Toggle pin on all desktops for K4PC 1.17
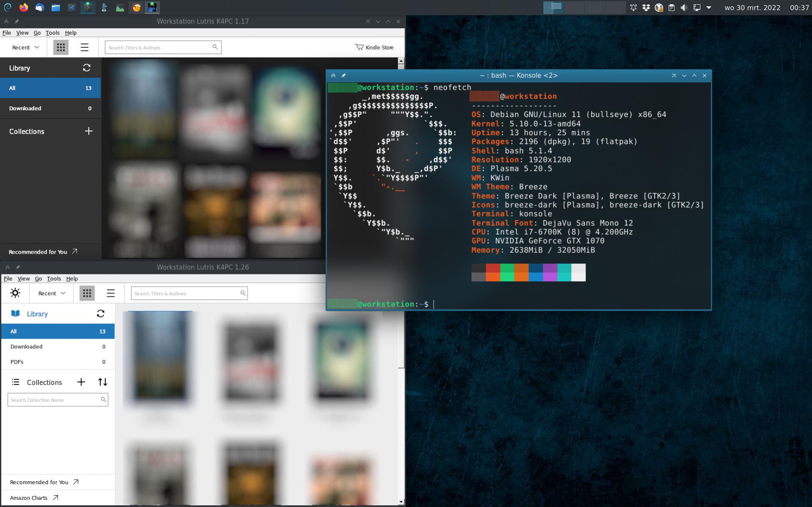This screenshot has height=507, width=812. 17,21
